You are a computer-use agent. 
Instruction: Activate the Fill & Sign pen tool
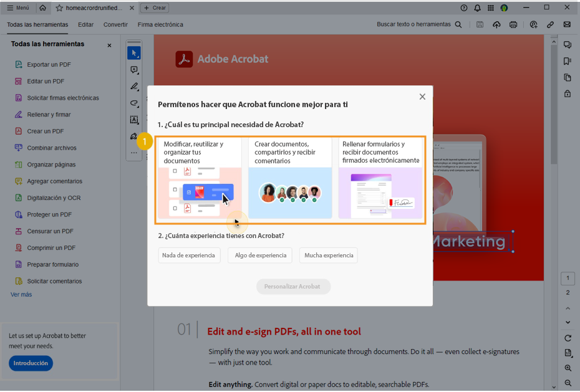(133, 136)
